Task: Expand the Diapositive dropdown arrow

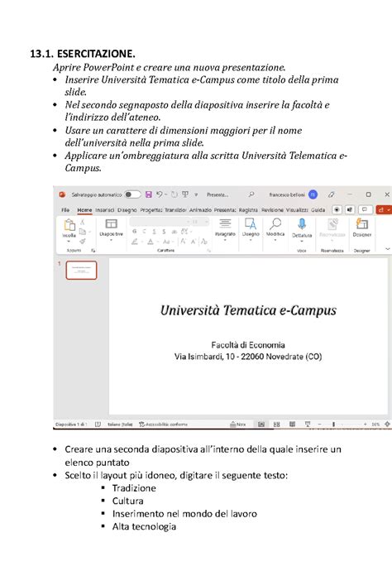Action: [x=111, y=240]
